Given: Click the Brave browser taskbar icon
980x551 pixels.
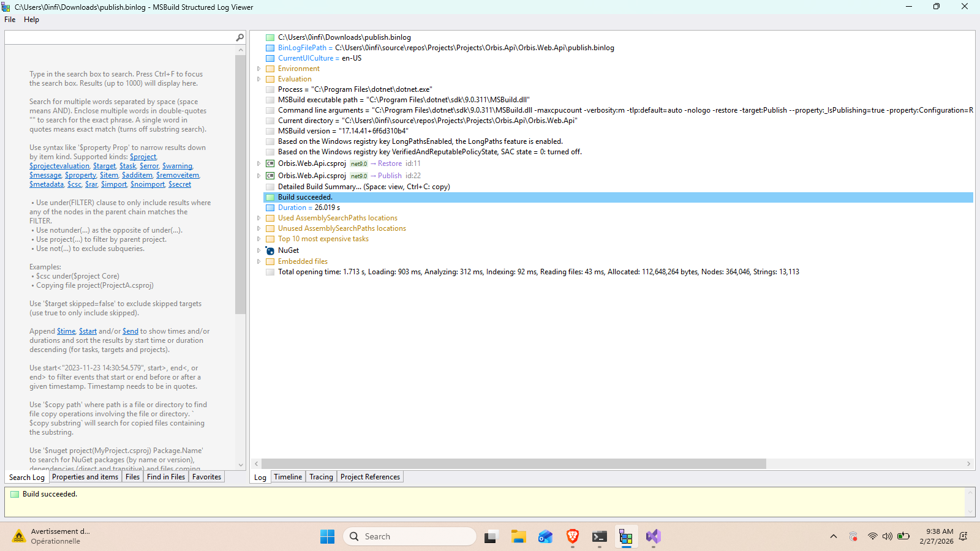Looking at the screenshot, I should [572, 536].
